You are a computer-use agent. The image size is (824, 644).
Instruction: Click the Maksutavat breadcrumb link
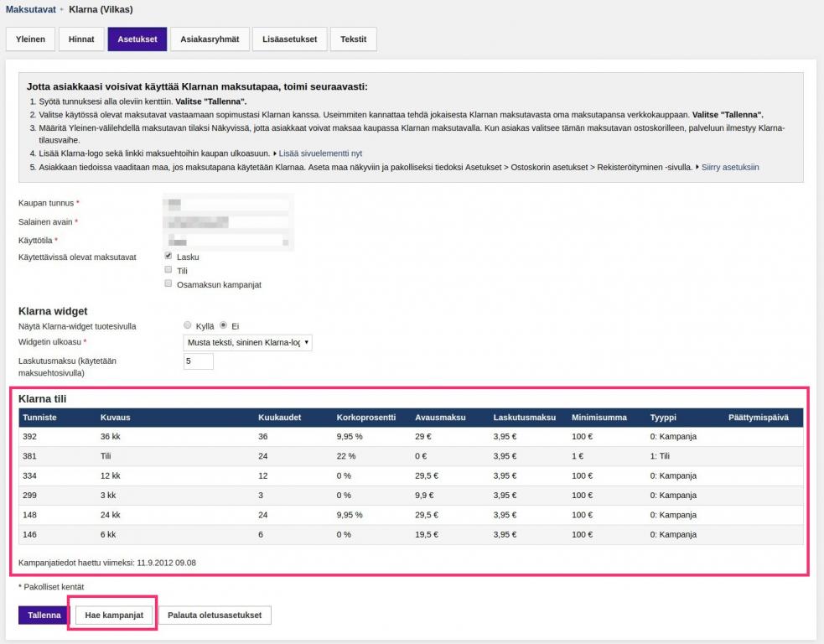click(30, 9)
